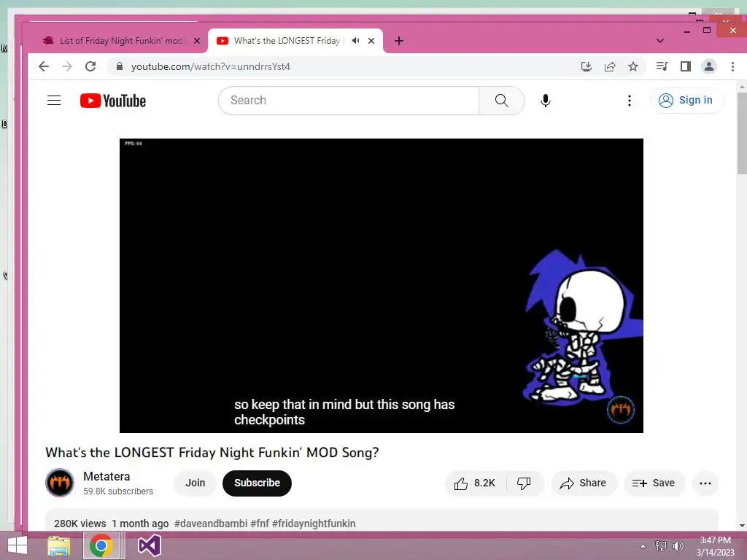Open the Chrome profile avatar
The height and width of the screenshot is (560, 747).
click(709, 66)
